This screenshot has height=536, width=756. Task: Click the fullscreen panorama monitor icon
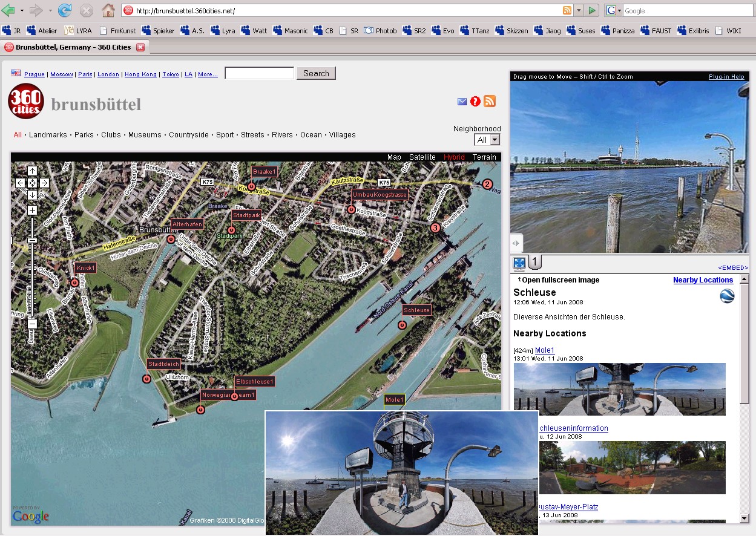coord(519,263)
